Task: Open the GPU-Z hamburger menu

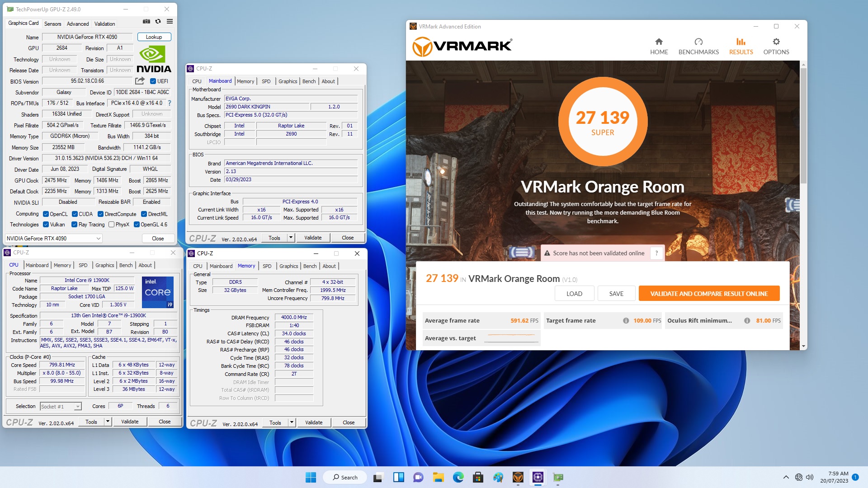Action: [x=170, y=21]
